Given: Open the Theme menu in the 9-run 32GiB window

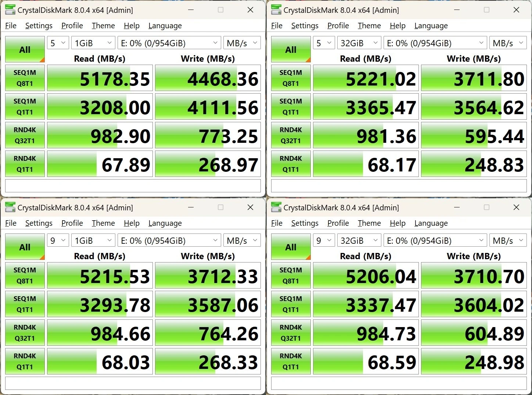Looking at the screenshot, I should (x=369, y=223).
